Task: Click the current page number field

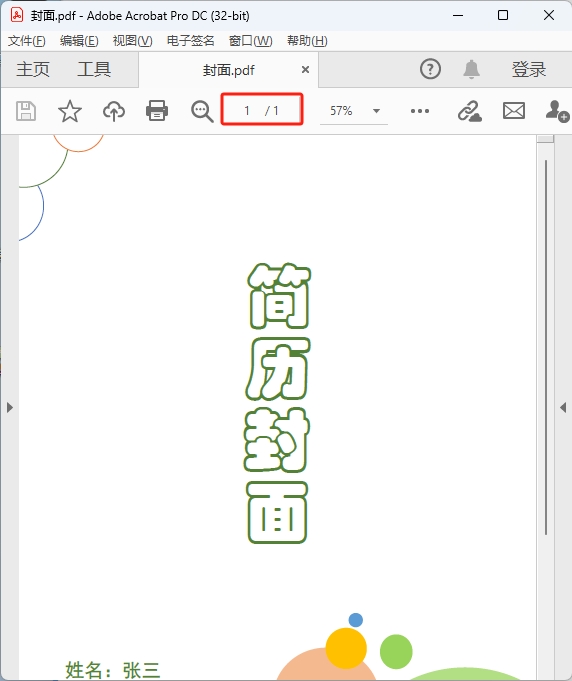Action: (247, 111)
